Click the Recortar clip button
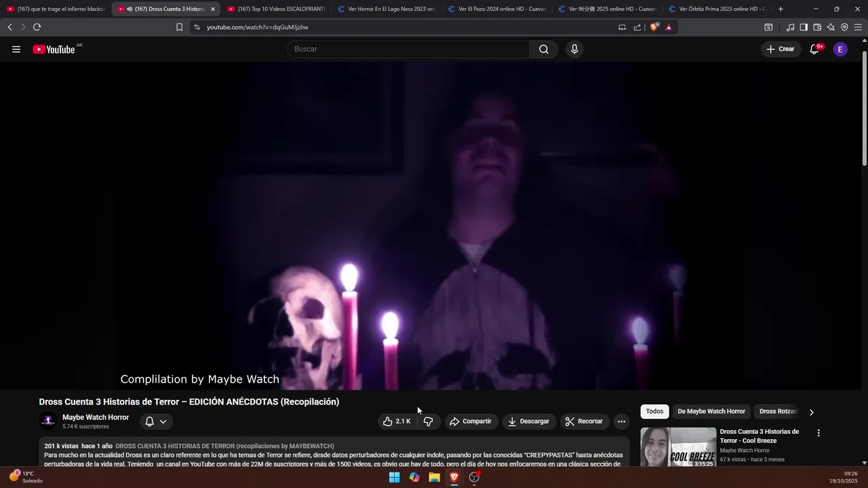 pos(584,422)
